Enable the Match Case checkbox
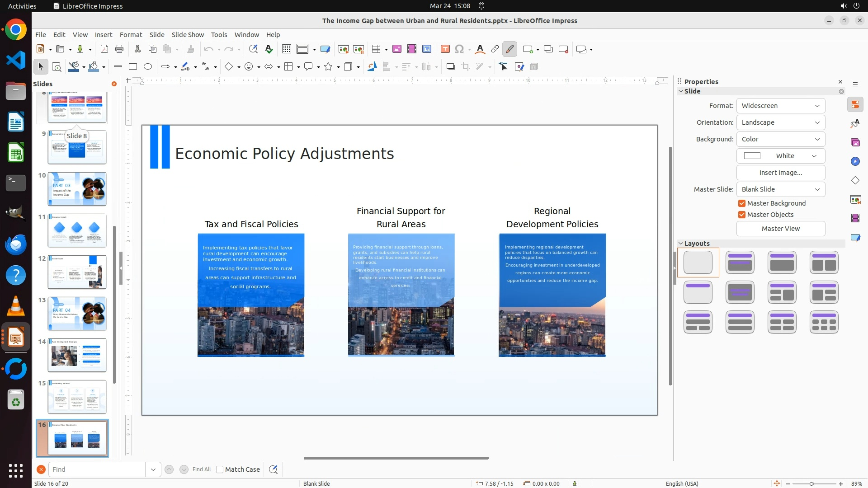Screen dimensions: 868x488 220,469
